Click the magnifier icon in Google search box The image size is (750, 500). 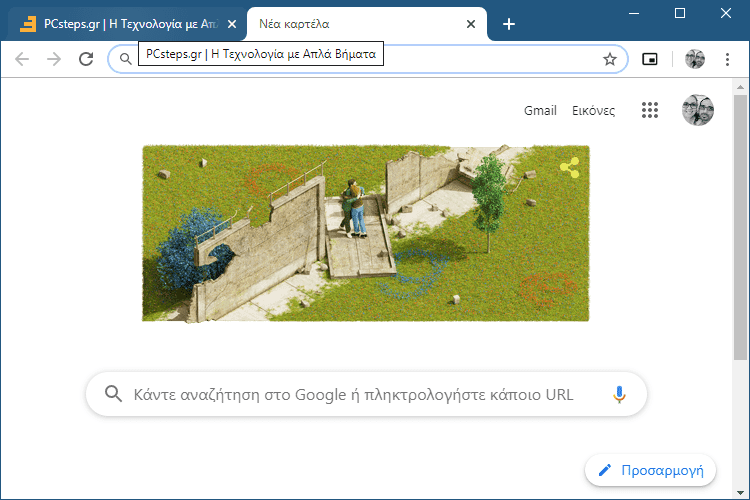pos(113,394)
